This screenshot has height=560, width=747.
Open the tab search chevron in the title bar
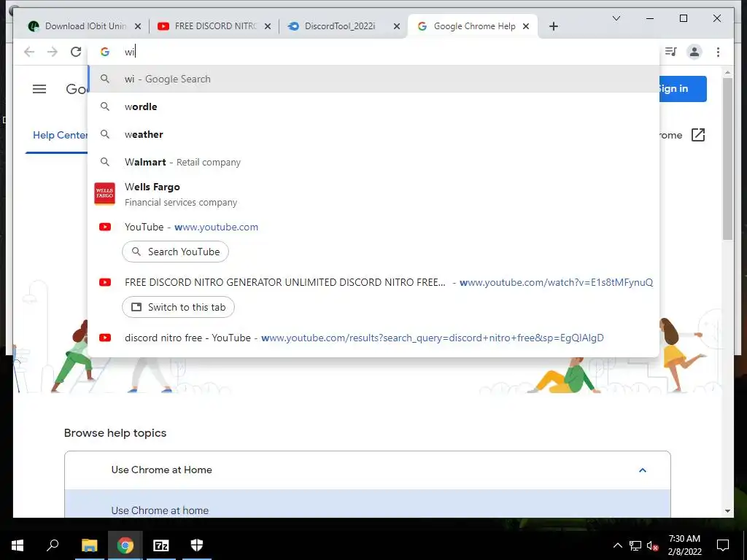pos(616,18)
